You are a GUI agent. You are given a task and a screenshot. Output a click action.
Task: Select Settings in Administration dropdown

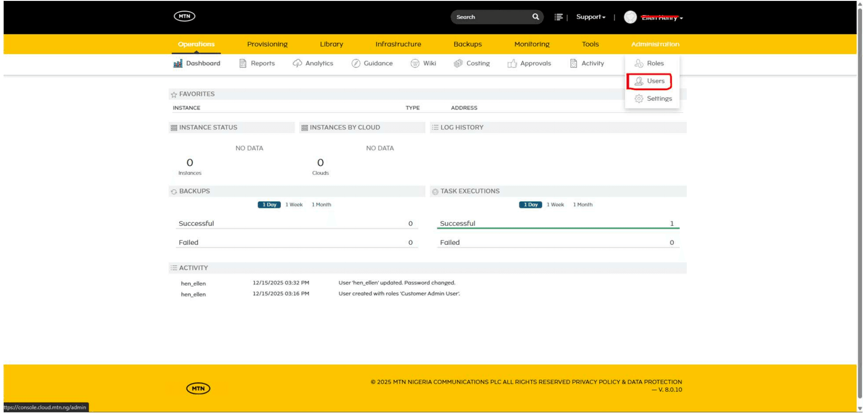653,99
